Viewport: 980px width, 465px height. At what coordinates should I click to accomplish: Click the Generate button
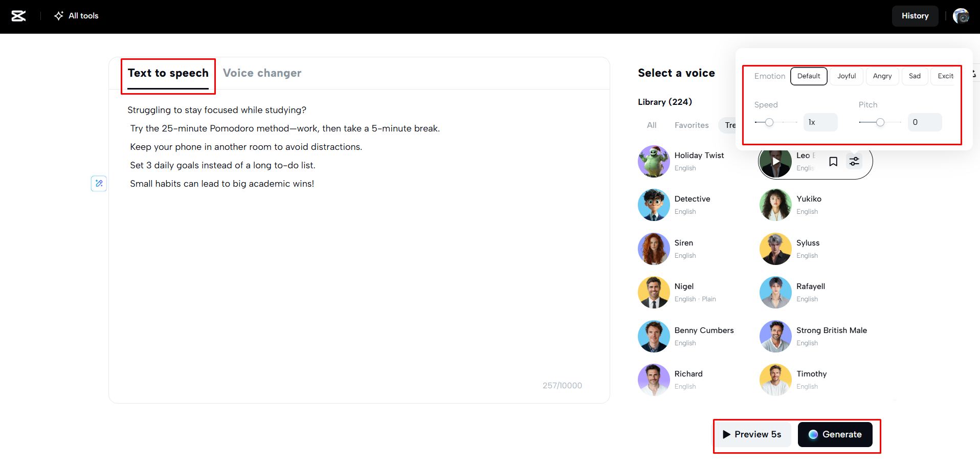pos(835,434)
